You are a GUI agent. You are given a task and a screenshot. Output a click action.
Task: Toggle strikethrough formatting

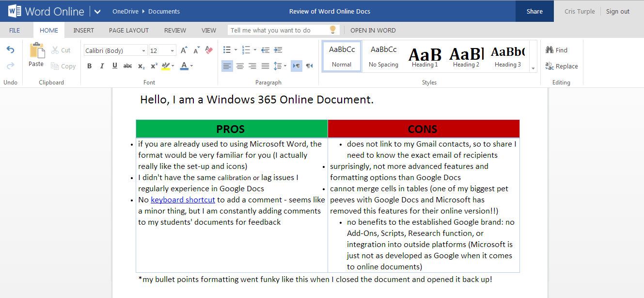pyautogui.click(x=127, y=66)
